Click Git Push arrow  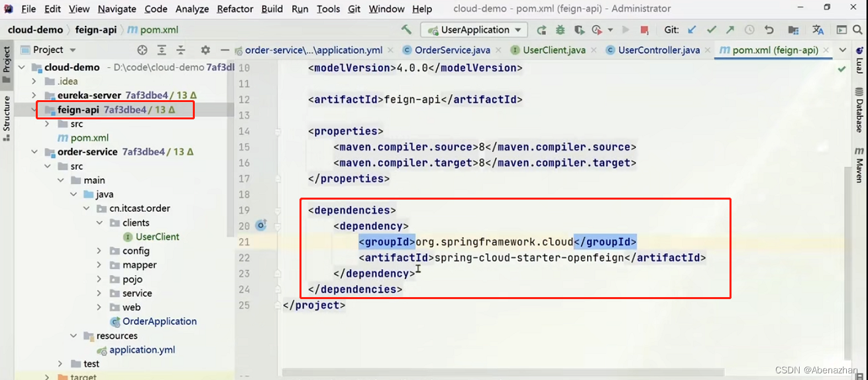pyautogui.click(x=730, y=30)
